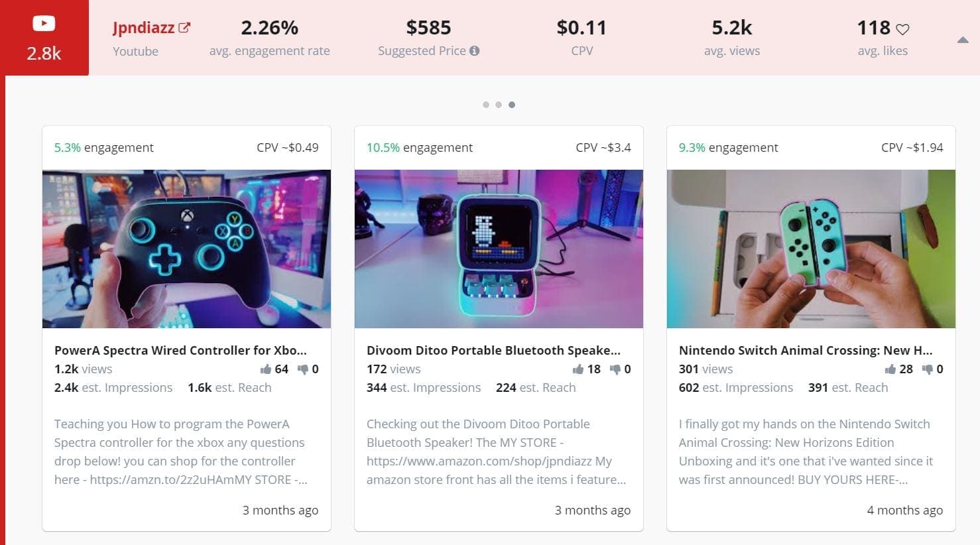This screenshot has width=980, height=545.
Task: Click the Xbox controller video thumbnail
Action: [186, 249]
